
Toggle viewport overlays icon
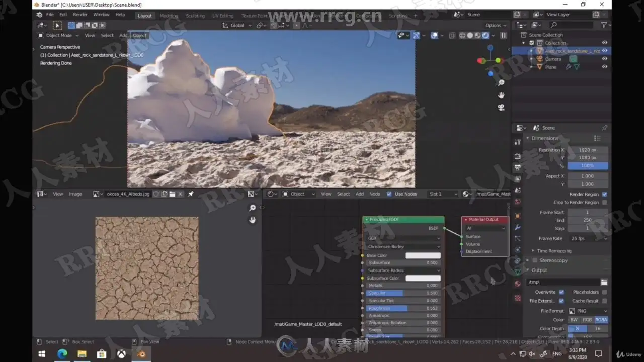click(434, 36)
